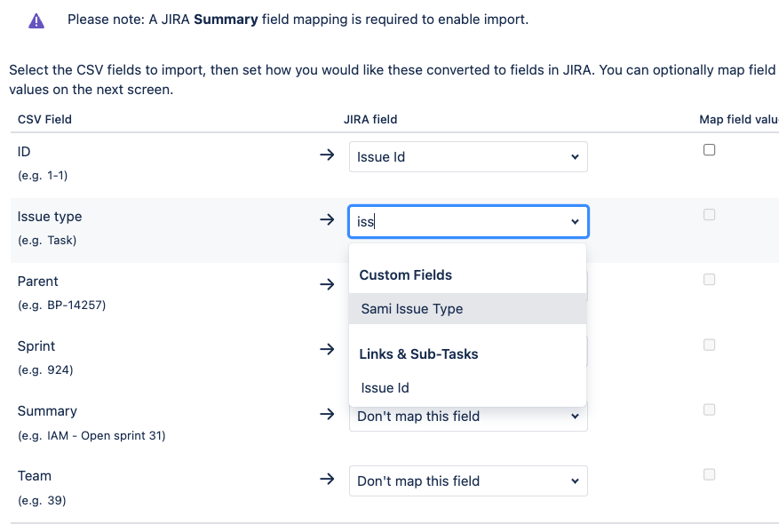Screen dimensions: 779x532
Task: Click example text '(e.g. 924)'
Action: 45,370
